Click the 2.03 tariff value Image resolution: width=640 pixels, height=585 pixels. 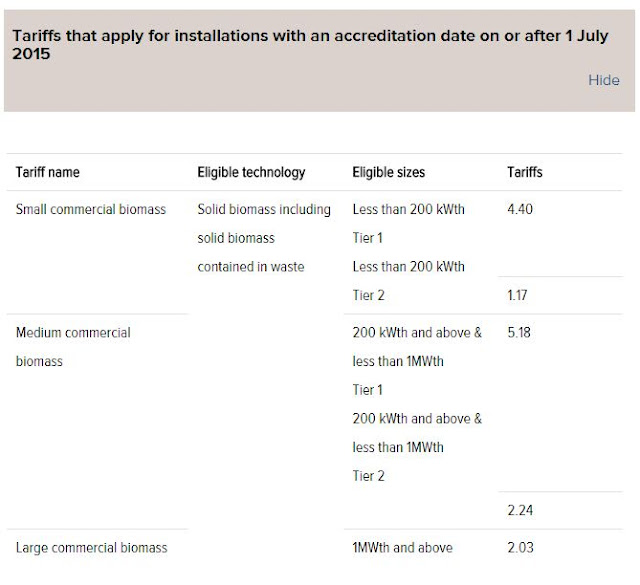(x=520, y=547)
